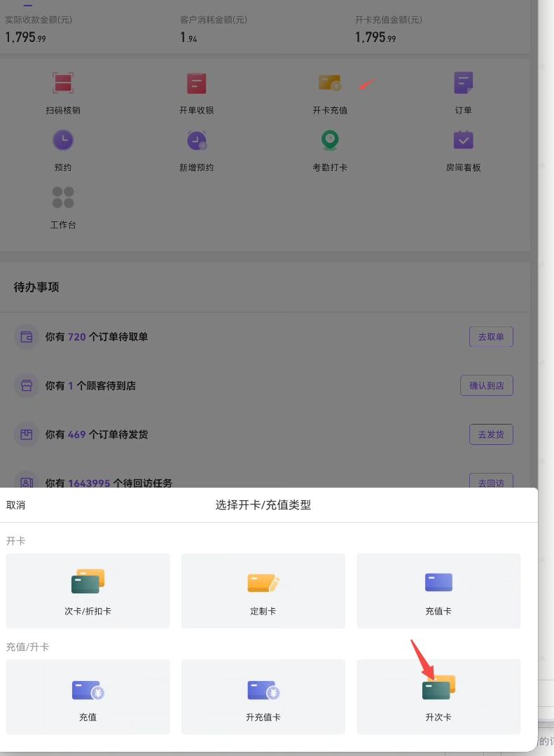Image resolution: width=554 pixels, height=756 pixels.
Task: Click the 客户消耗金额(元) label
Action: pyautogui.click(x=213, y=20)
